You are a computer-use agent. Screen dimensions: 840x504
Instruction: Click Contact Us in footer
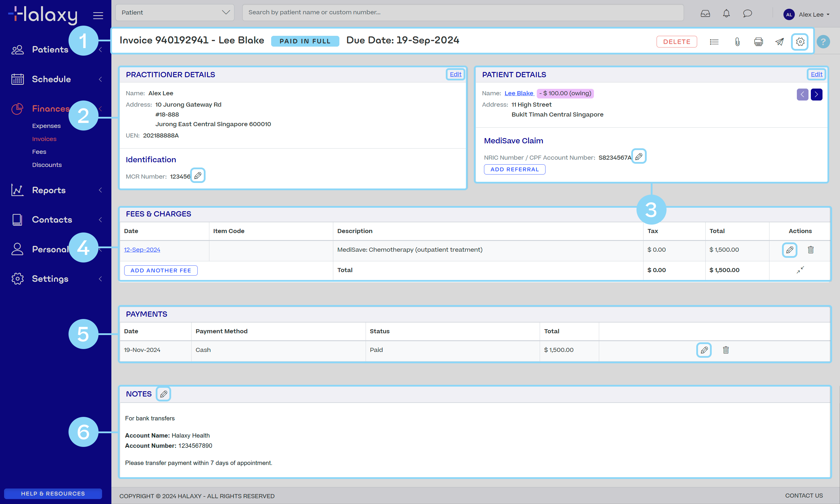click(x=804, y=496)
